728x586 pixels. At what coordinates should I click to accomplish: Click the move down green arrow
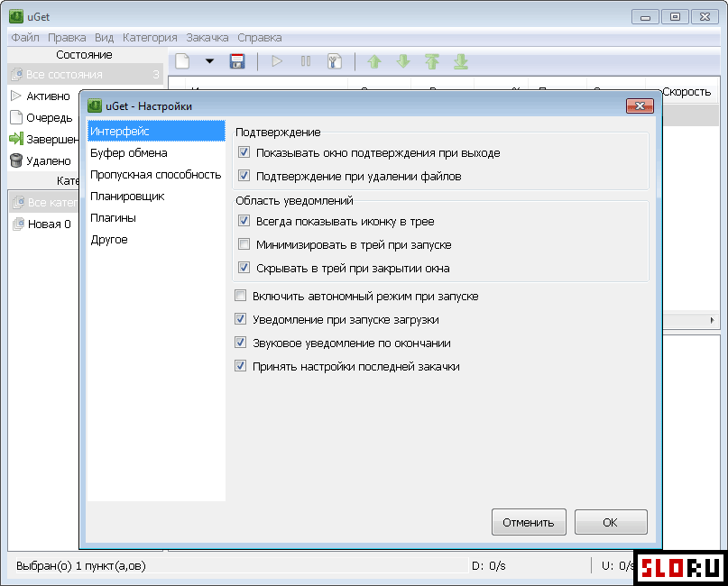click(x=403, y=61)
